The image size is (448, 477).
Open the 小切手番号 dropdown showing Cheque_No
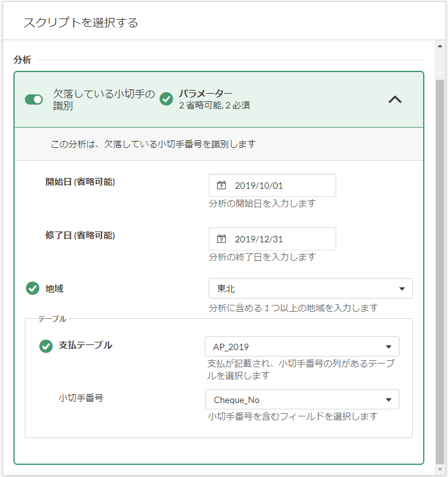pos(301,400)
